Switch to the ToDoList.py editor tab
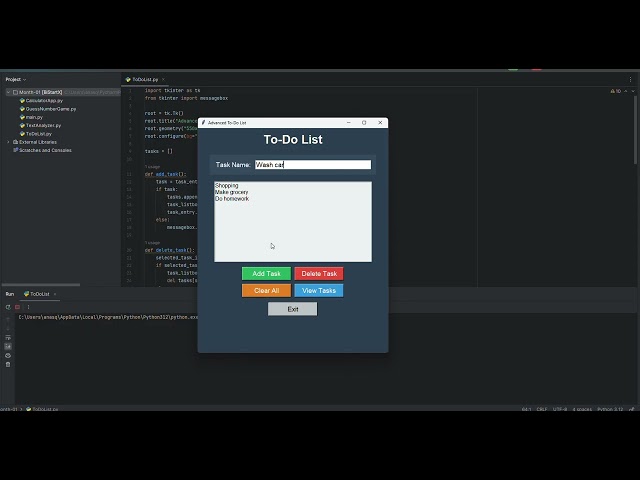 [x=144, y=79]
